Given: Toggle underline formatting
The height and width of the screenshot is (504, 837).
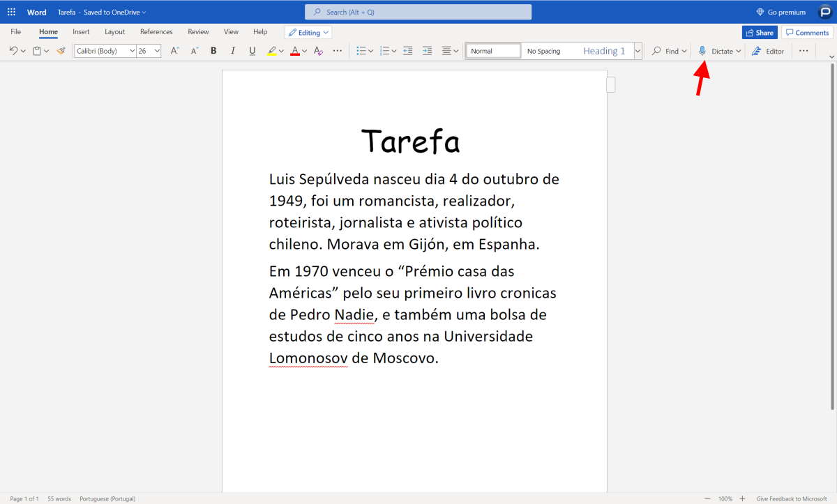Looking at the screenshot, I should [x=252, y=51].
